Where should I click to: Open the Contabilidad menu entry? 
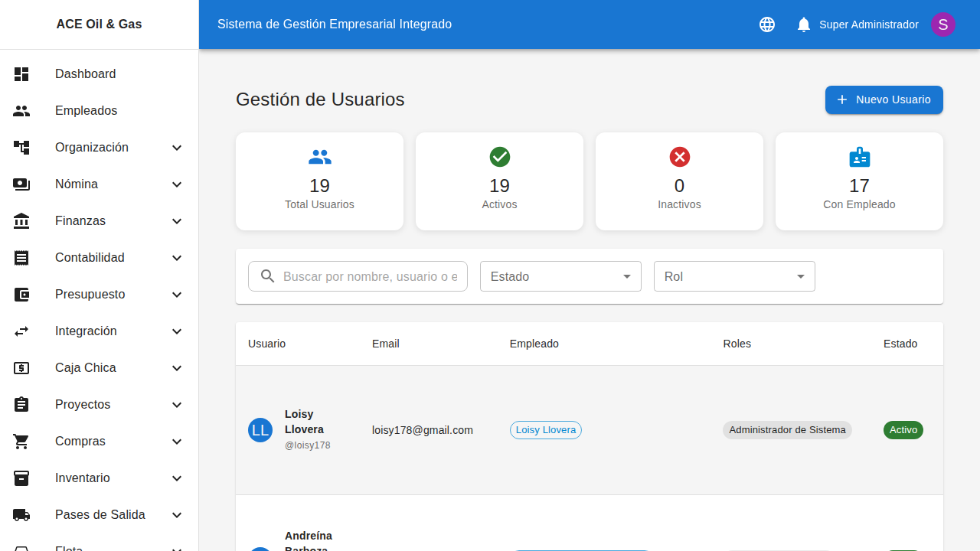90,257
